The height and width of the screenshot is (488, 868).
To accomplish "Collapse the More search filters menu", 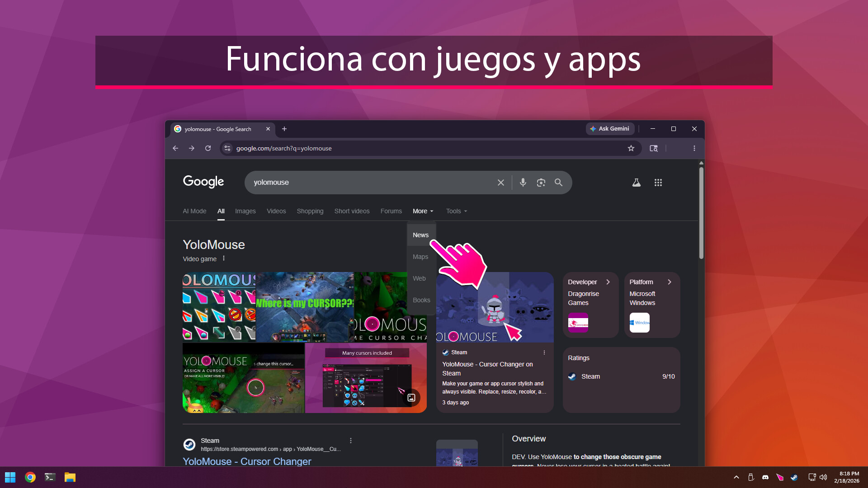I will [x=423, y=211].
